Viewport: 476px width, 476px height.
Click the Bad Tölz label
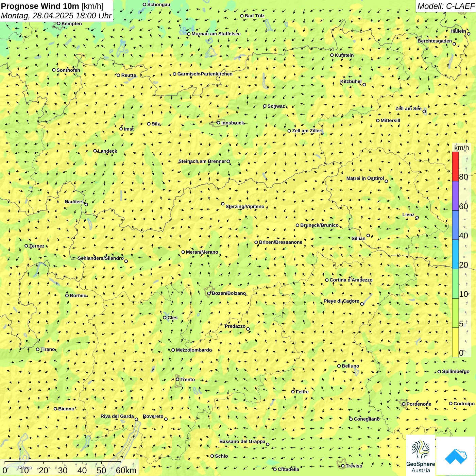pos(254,16)
